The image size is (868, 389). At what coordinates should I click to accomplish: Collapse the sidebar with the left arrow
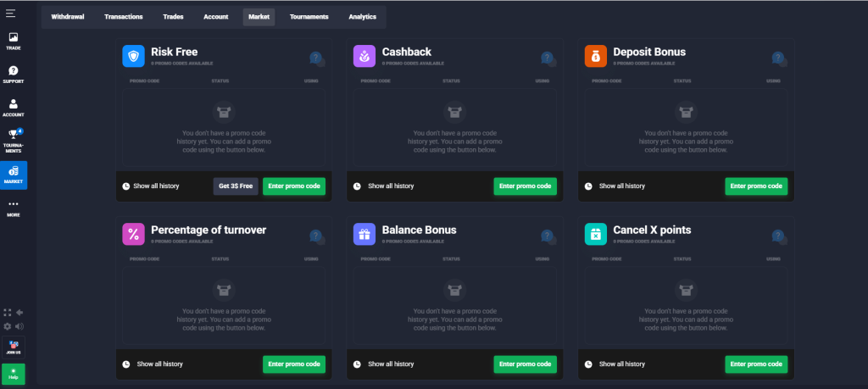point(19,313)
